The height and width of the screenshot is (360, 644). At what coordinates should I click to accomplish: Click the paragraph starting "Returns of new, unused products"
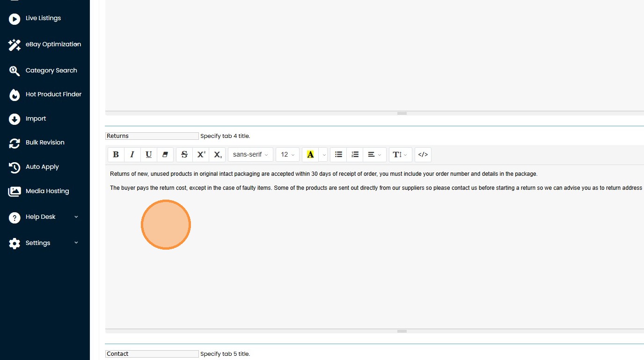point(324,174)
